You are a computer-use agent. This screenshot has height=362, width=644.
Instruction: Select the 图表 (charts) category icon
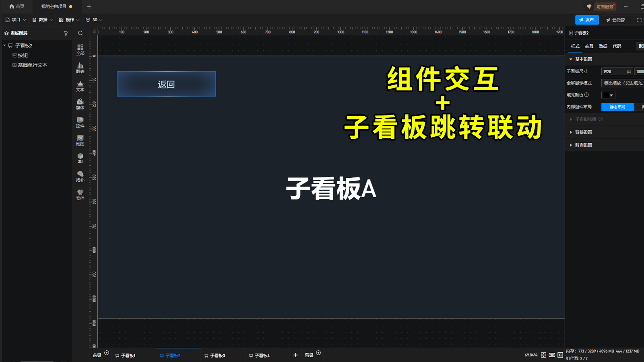point(80,68)
